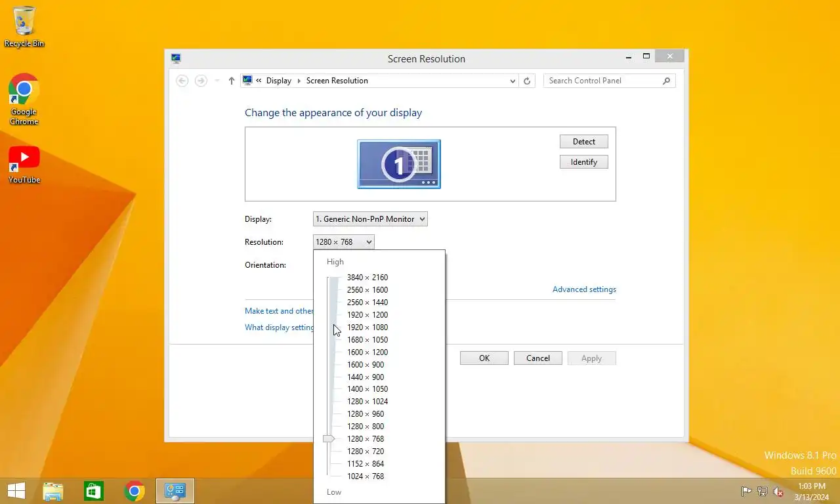The width and height of the screenshot is (840, 504).
Task: Select the monitor 1 preview thumbnail
Action: pos(399,164)
